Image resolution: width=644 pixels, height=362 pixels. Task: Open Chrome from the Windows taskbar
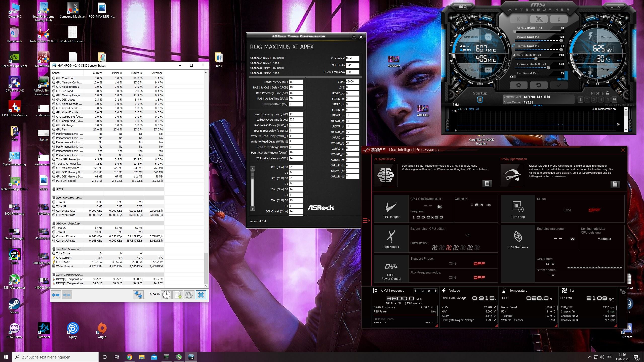[129, 357]
